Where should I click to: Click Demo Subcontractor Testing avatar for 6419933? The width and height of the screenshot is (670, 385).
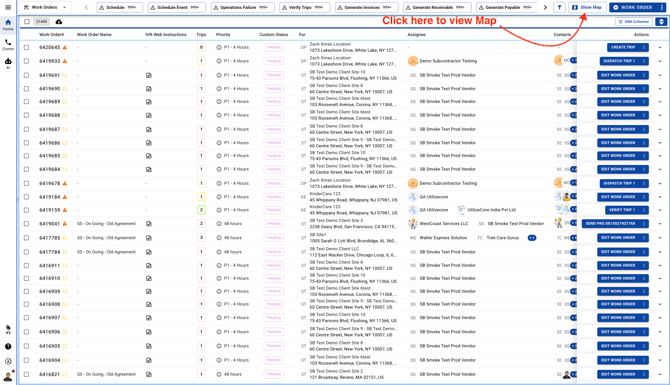(413, 61)
